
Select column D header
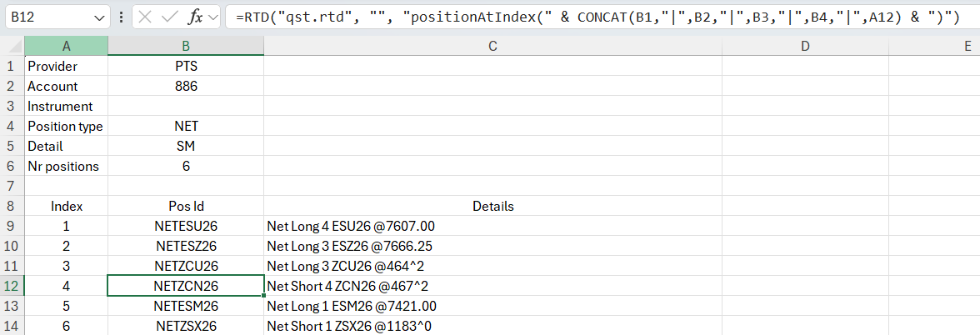coord(805,46)
